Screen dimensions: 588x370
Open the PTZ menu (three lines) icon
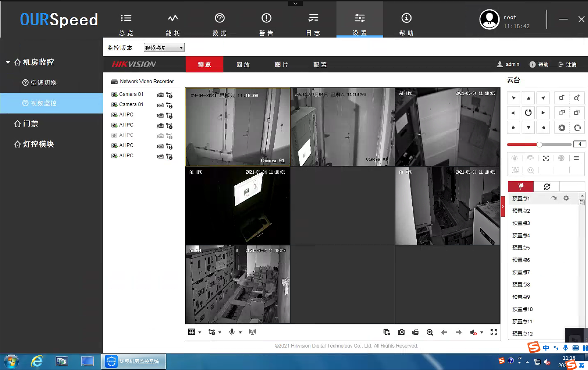coord(576,158)
